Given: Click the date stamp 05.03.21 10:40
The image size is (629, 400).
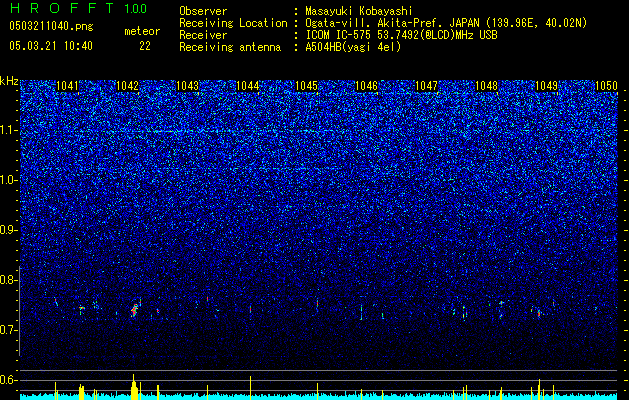Looking at the screenshot, I should [51, 46].
